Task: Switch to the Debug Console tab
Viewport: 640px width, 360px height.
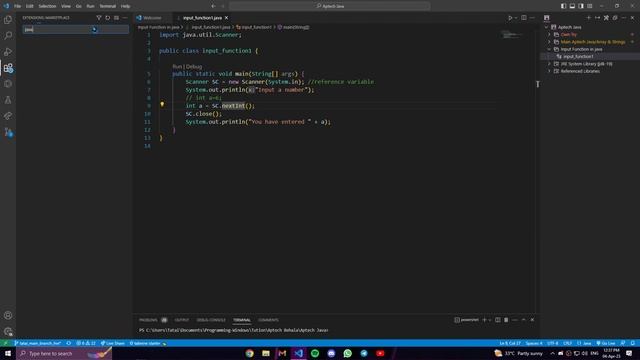Action: point(211,320)
